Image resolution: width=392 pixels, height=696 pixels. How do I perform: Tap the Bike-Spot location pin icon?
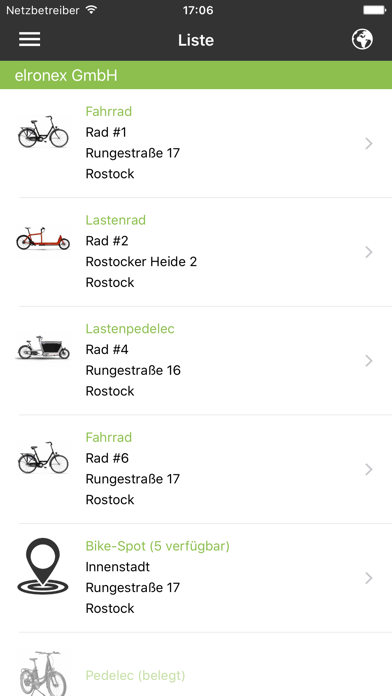click(43, 566)
